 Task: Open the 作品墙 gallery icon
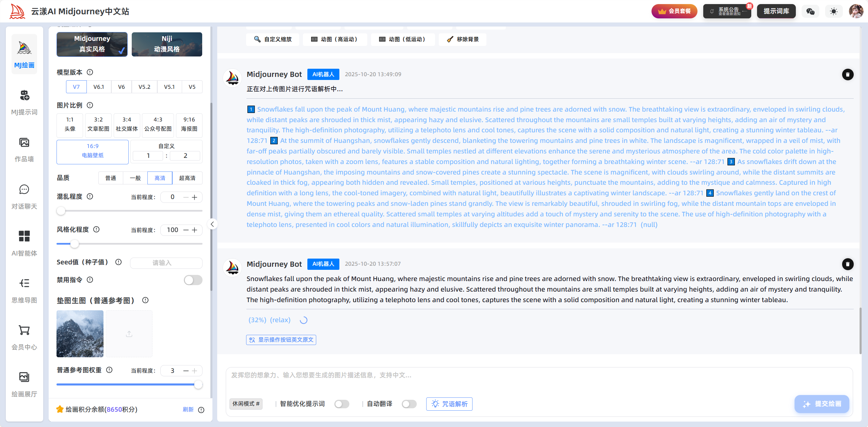point(24,143)
